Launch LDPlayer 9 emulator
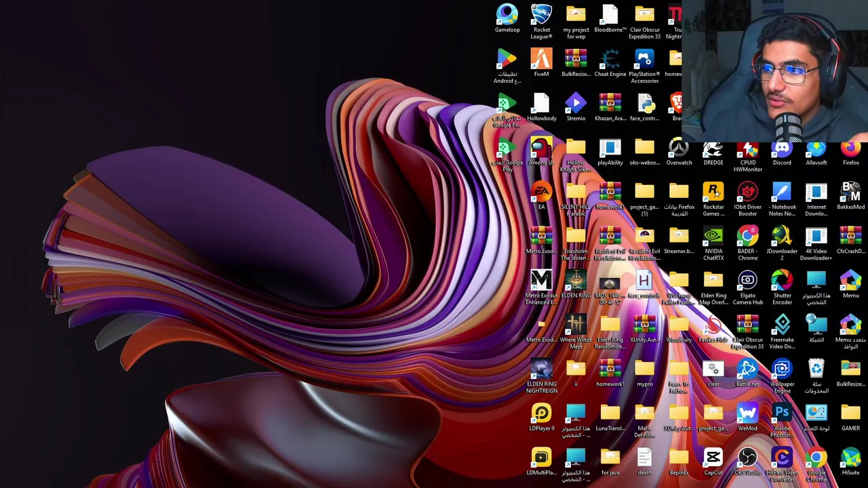The image size is (868, 488). [x=541, y=418]
